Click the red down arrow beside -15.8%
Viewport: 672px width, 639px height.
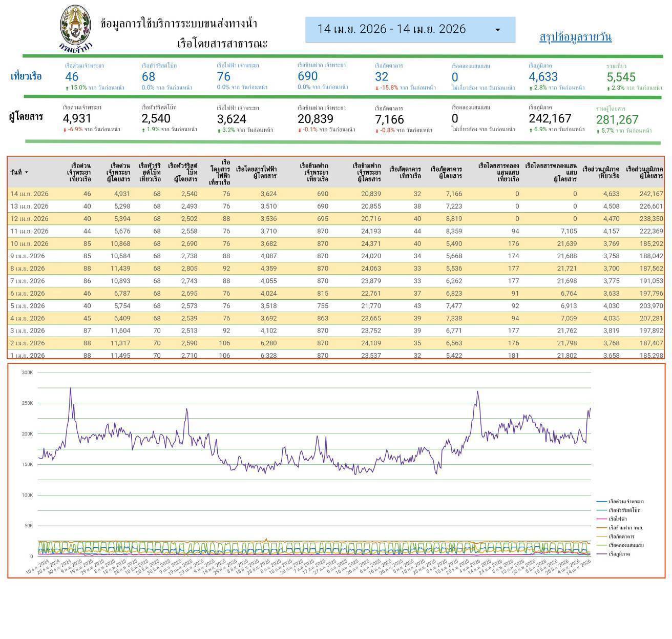click(377, 88)
